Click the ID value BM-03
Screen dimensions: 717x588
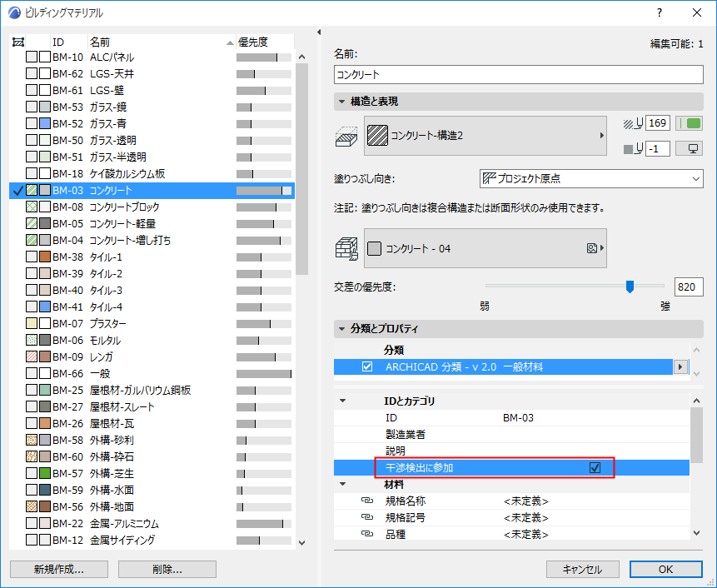[518, 418]
